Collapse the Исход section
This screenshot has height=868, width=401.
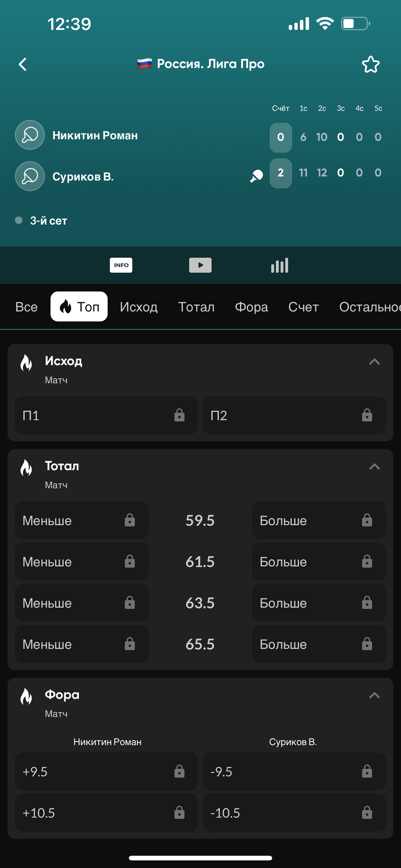[x=374, y=362]
